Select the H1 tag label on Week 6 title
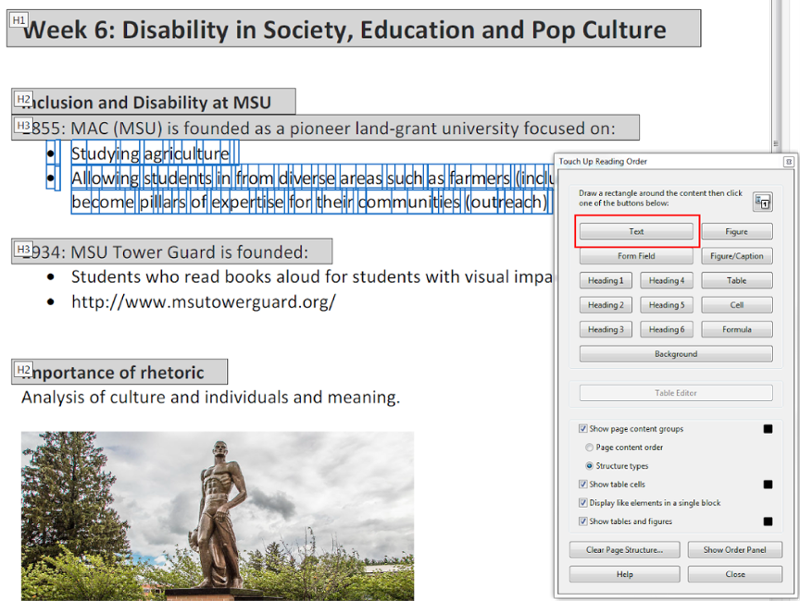This screenshot has height=601, width=800. pos(19,20)
